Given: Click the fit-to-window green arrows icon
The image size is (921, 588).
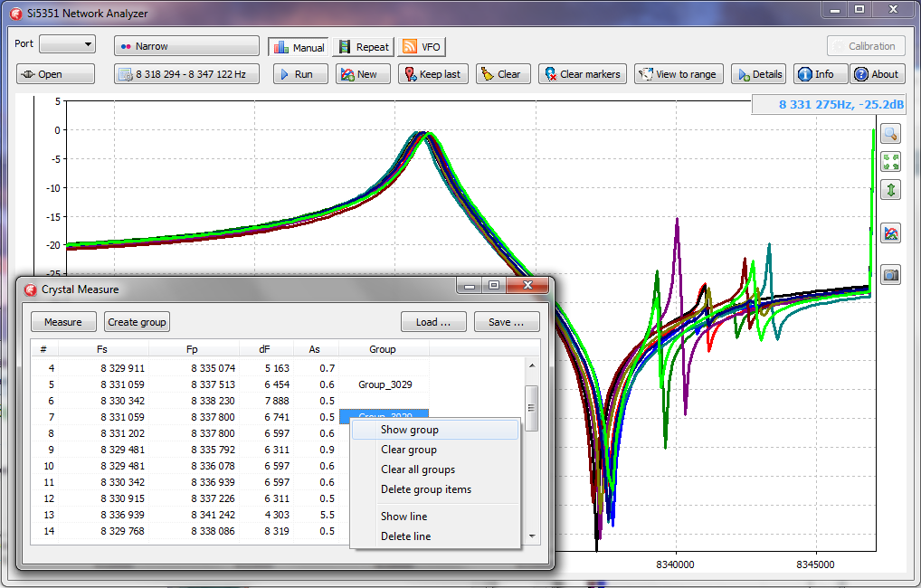Looking at the screenshot, I should [890, 162].
